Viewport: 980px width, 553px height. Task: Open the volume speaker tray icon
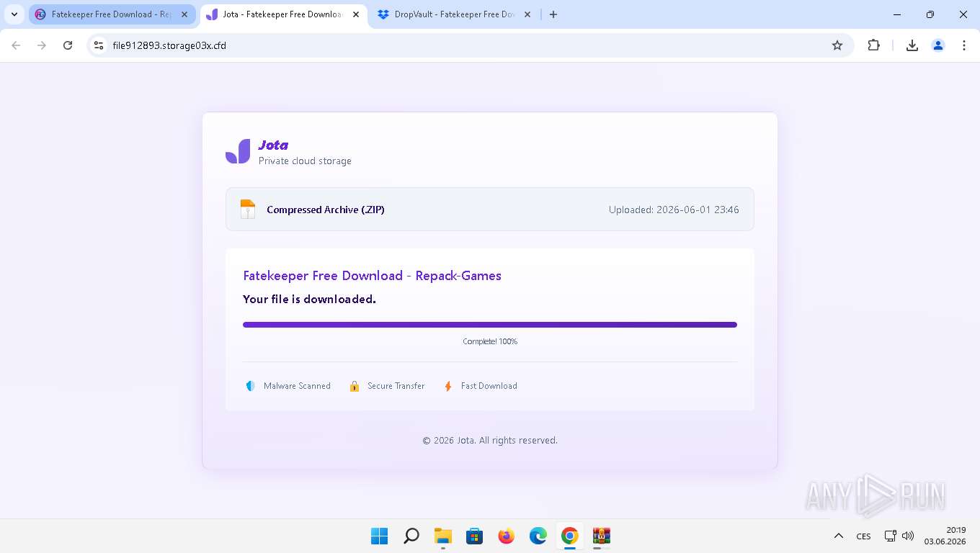[x=908, y=536]
